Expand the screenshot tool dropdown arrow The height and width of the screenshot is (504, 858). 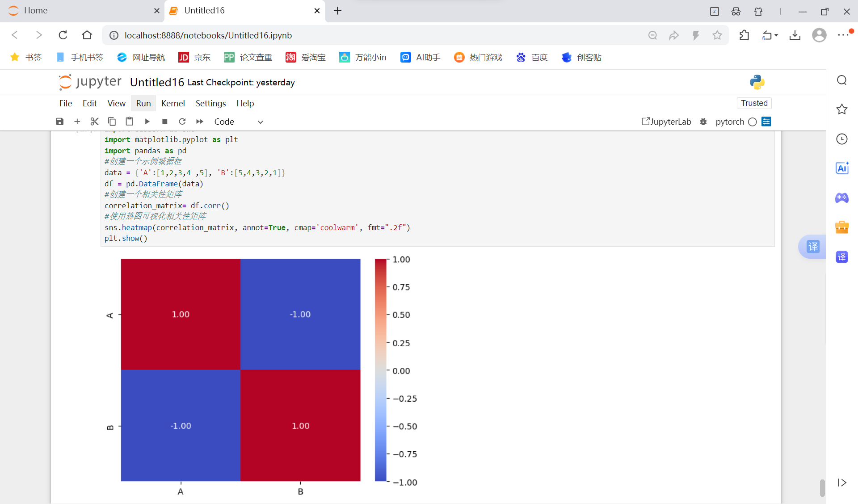[x=776, y=35]
